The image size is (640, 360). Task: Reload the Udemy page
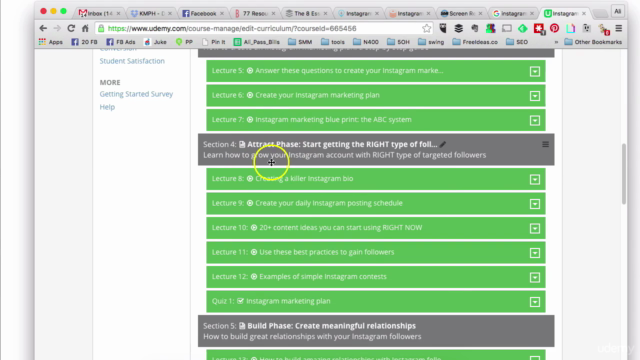click(x=71, y=28)
